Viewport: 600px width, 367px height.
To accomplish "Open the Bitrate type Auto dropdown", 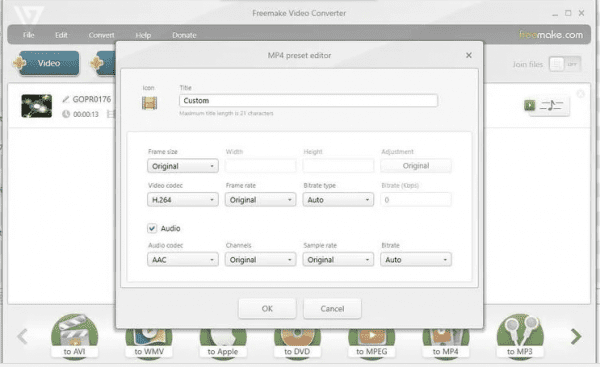I will click(x=338, y=200).
